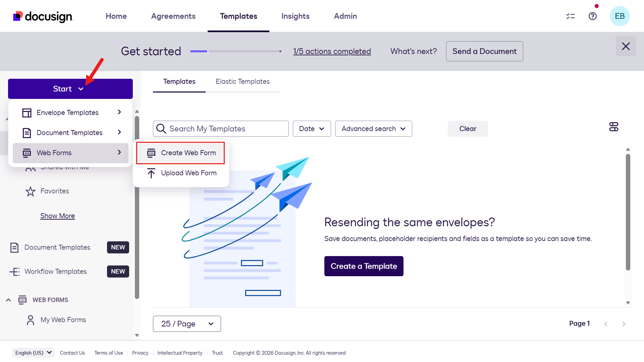The height and width of the screenshot is (362, 644).
Task: Go to the Insights nav tab
Action: (x=296, y=16)
